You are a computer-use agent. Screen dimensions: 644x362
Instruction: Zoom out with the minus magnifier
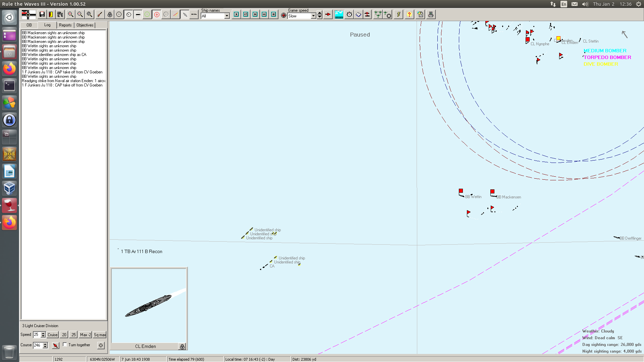coord(80,14)
